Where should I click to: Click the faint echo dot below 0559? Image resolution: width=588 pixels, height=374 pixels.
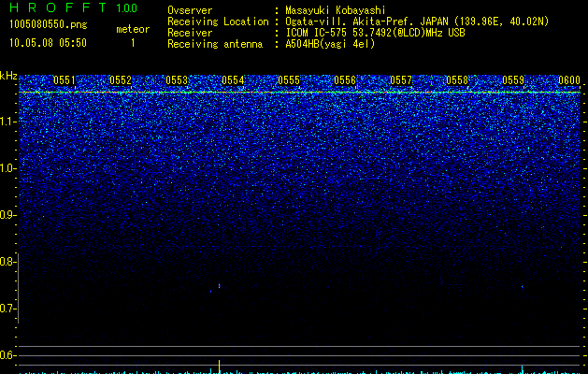click(522, 287)
